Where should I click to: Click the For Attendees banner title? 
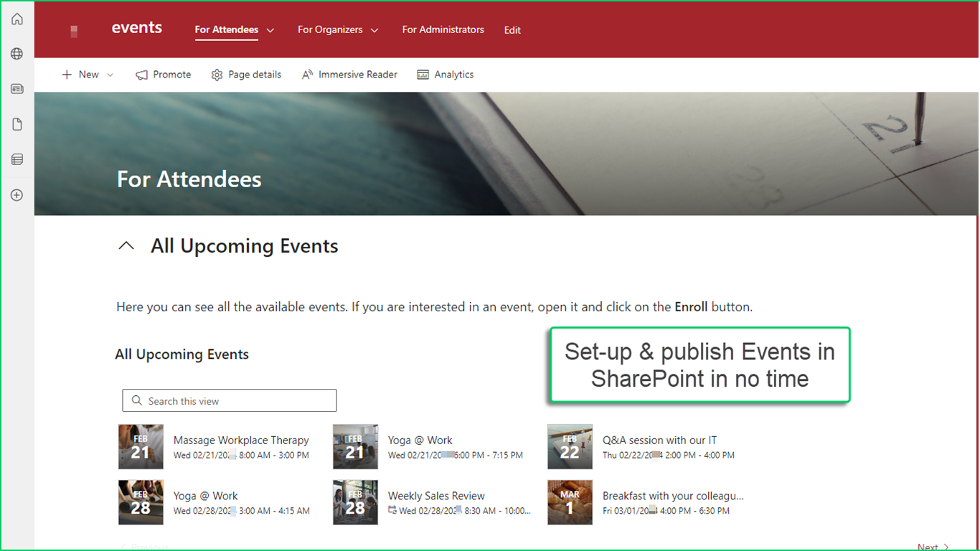pyautogui.click(x=189, y=179)
